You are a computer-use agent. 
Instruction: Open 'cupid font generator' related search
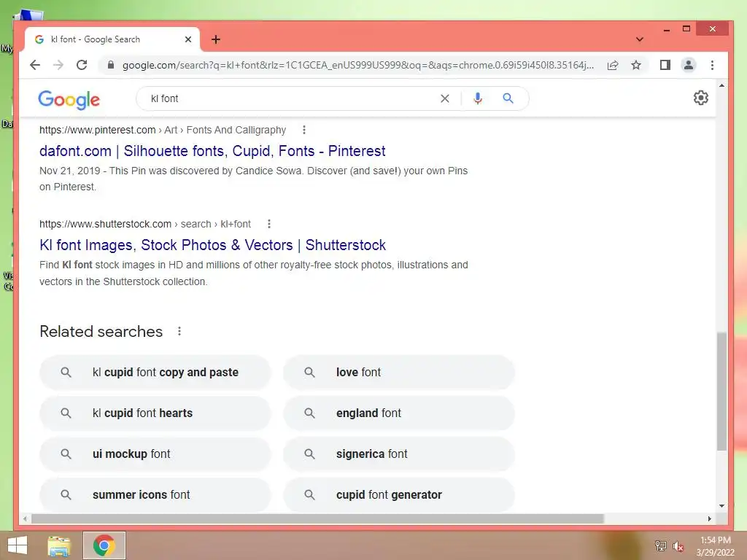click(x=399, y=495)
